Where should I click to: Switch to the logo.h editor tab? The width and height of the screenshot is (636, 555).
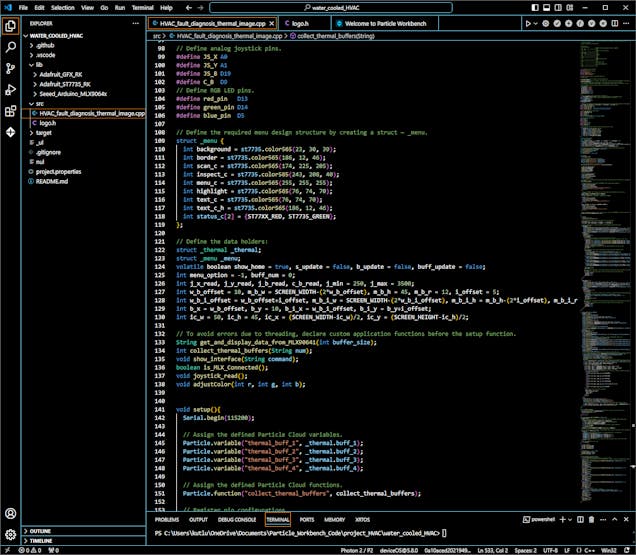coord(301,22)
